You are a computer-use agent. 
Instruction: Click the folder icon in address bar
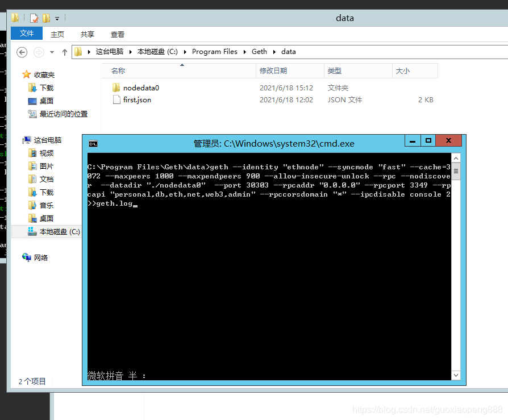(x=78, y=52)
